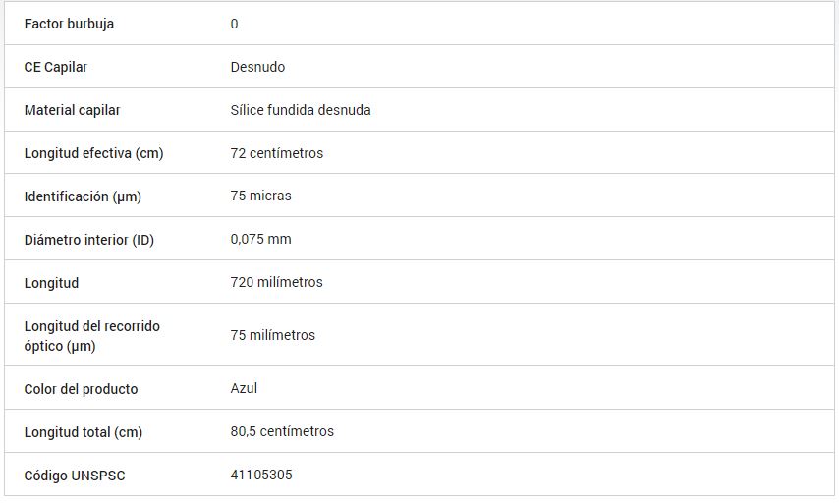
Task: Click the 'Sílice fundida desnuda' value
Action: pos(301,110)
